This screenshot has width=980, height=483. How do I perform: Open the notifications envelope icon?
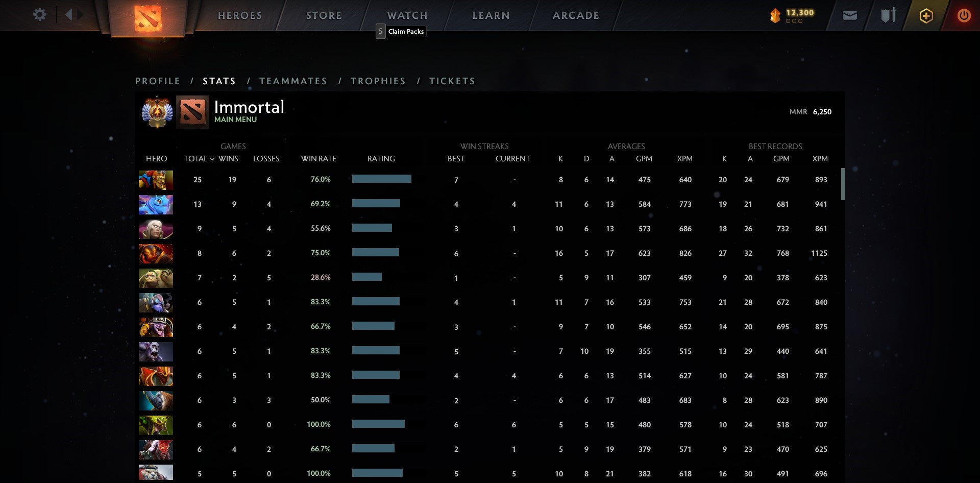[850, 15]
